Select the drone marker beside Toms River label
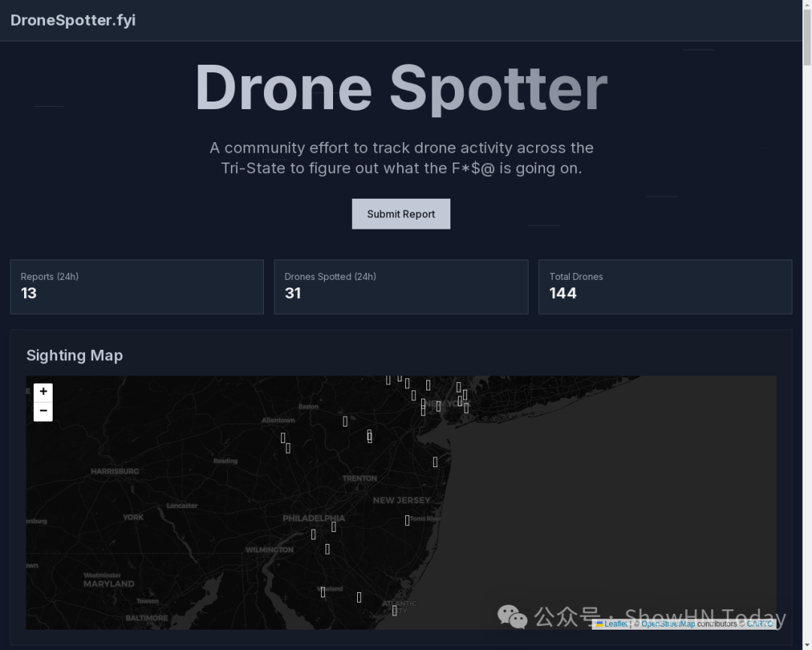This screenshot has width=812, height=650. [x=407, y=521]
